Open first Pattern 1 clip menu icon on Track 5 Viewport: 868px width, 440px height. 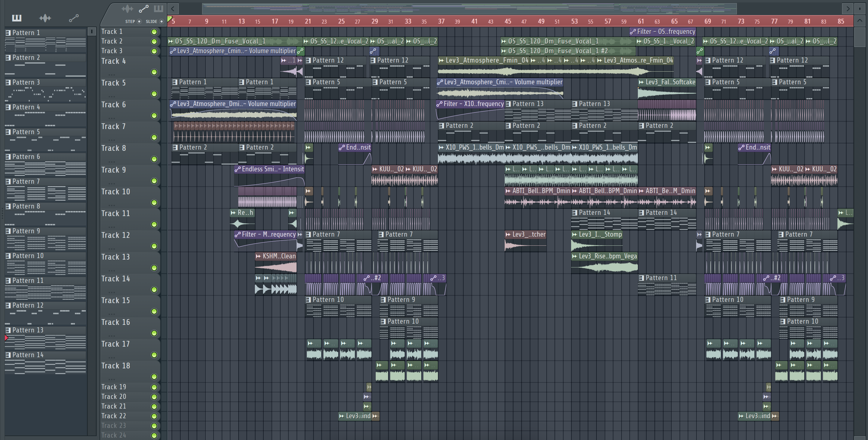175,82
